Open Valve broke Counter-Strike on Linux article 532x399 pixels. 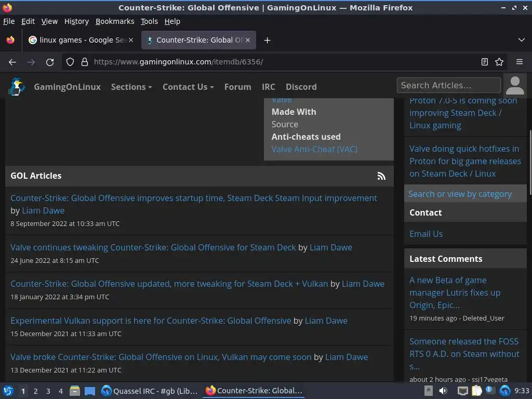tap(161, 357)
